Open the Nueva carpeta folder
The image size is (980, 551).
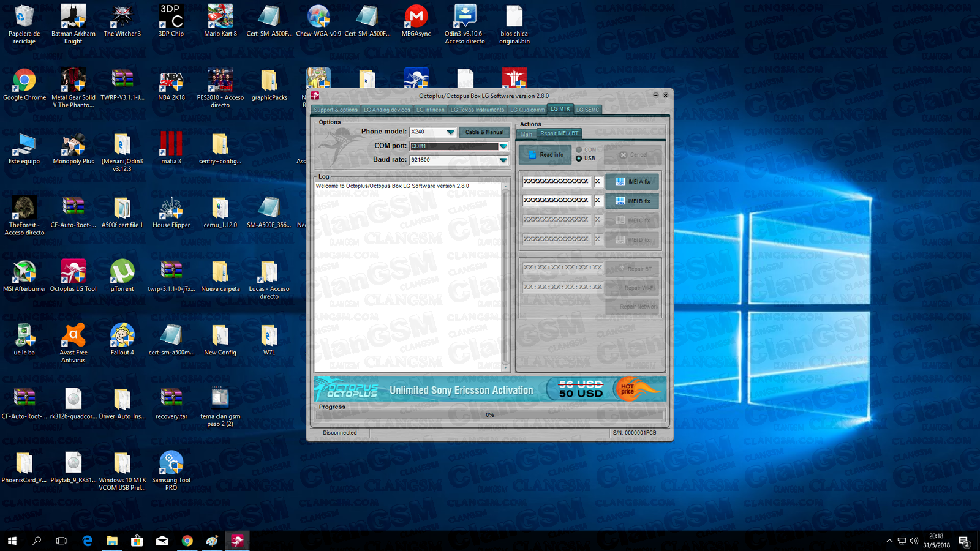click(220, 275)
